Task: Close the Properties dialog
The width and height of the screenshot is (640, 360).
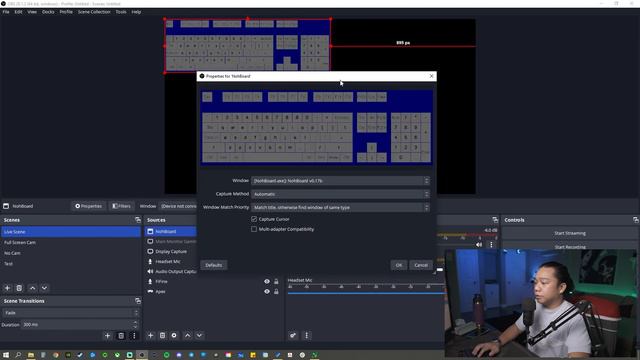Action: tap(431, 76)
